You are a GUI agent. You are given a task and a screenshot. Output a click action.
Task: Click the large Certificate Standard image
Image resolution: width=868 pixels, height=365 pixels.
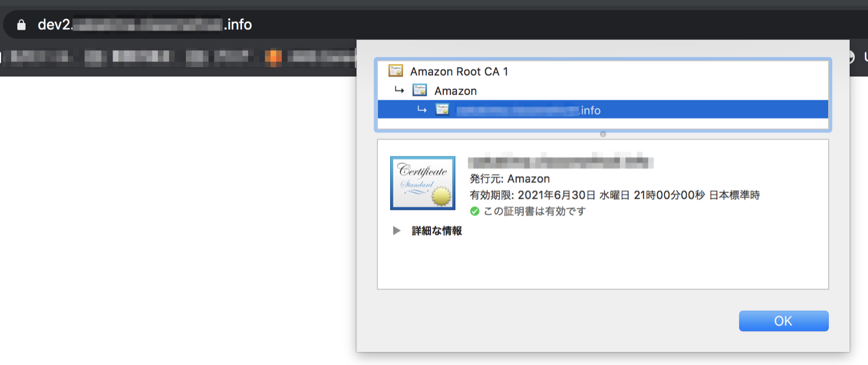(423, 183)
